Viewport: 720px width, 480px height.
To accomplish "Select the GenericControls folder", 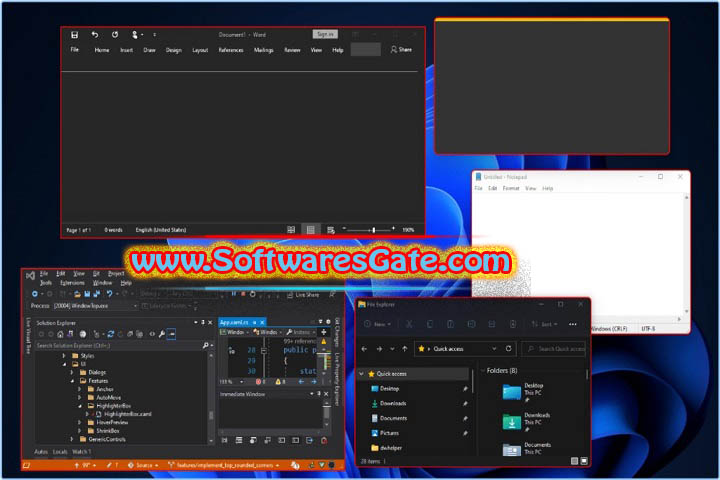I will (107, 439).
